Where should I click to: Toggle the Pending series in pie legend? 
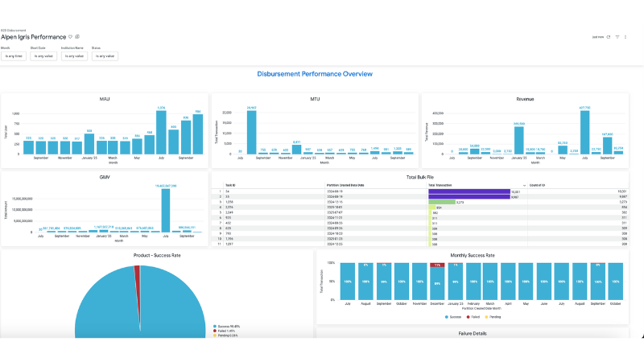click(x=225, y=335)
